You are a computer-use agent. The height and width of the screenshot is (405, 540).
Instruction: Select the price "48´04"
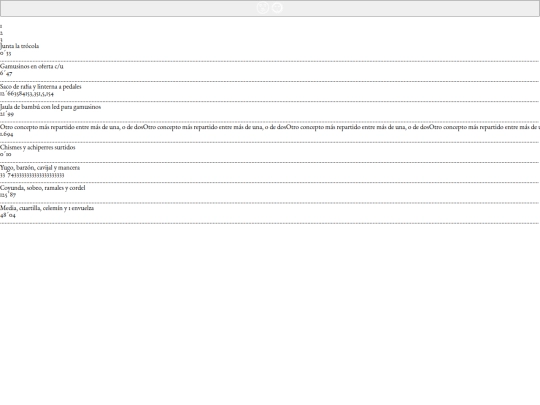coord(8,215)
